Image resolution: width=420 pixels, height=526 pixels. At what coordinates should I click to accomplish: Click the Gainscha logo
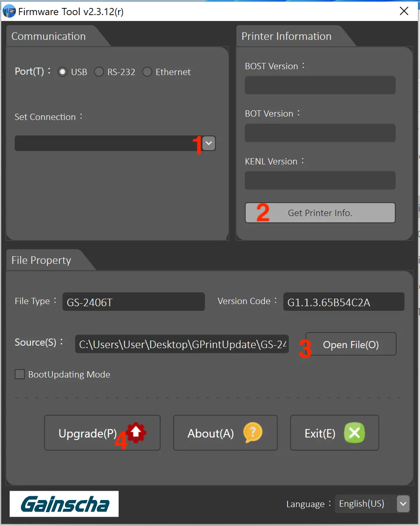click(x=64, y=504)
